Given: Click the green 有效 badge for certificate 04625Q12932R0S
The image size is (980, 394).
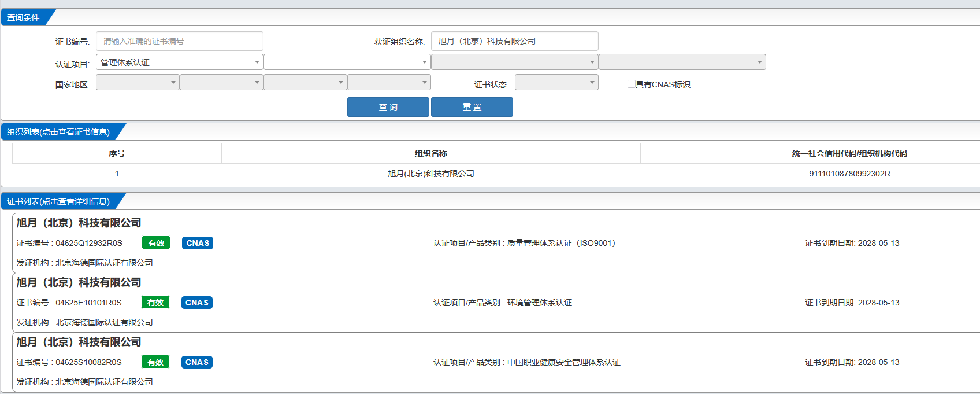Looking at the screenshot, I should (x=156, y=243).
